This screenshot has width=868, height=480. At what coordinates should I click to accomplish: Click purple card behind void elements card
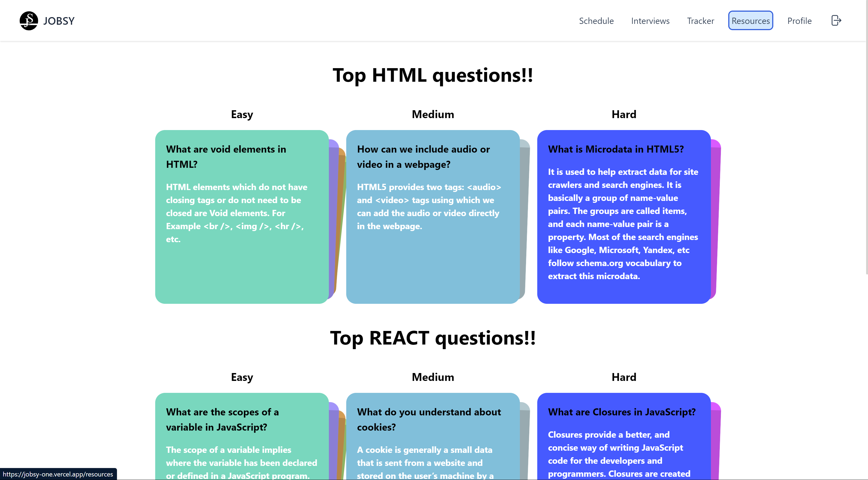click(x=333, y=216)
